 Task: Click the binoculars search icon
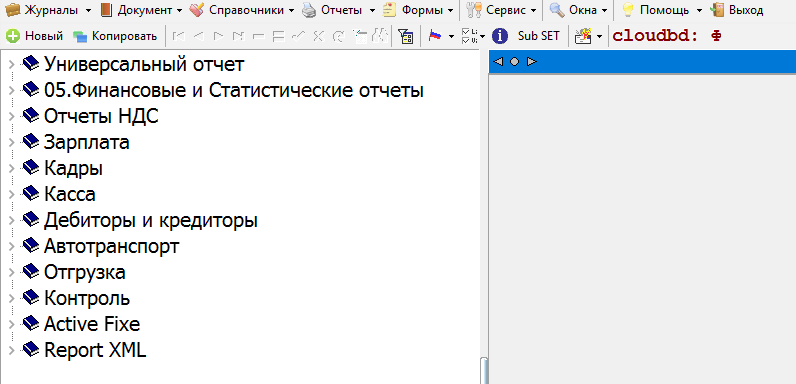(x=380, y=36)
